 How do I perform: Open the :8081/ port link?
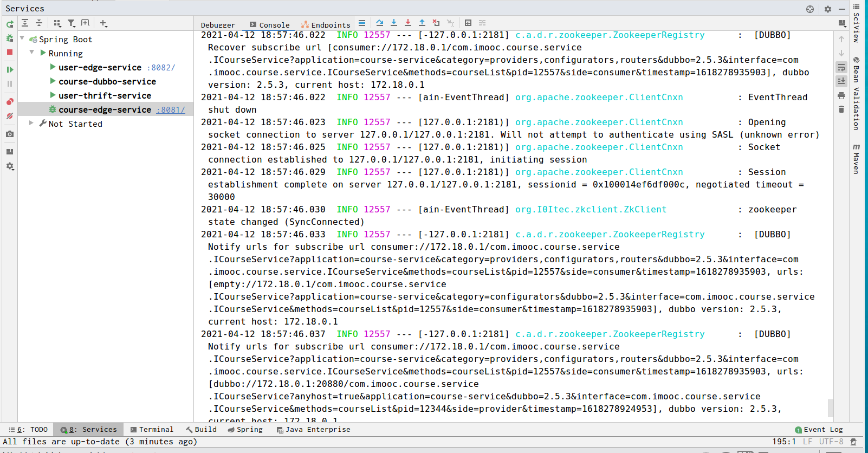pos(171,109)
